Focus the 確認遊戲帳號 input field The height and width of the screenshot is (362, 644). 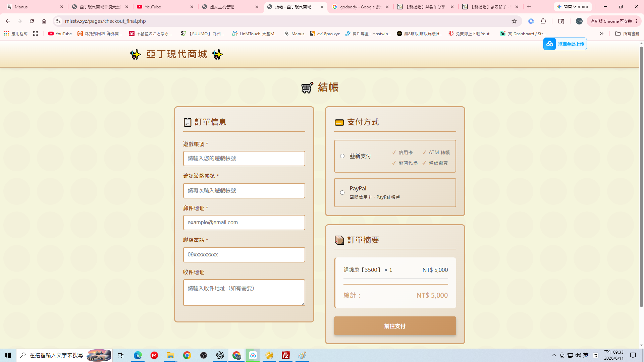coord(244,191)
